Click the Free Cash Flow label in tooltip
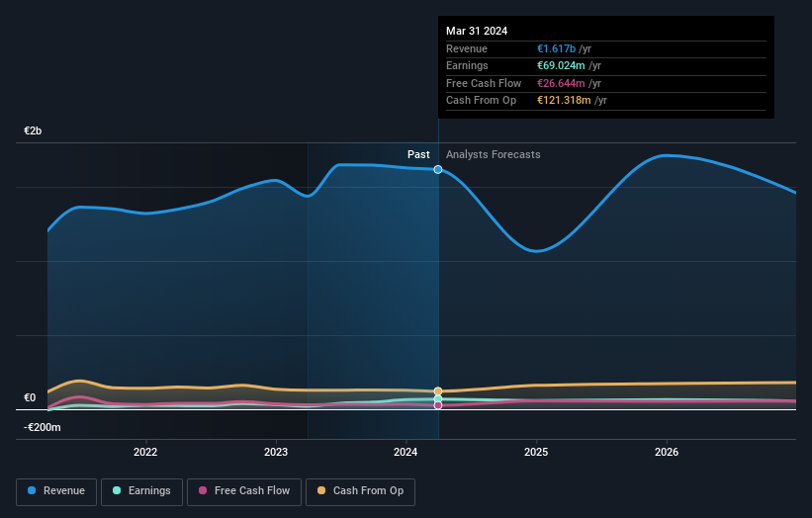812x518 pixels. coord(484,83)
